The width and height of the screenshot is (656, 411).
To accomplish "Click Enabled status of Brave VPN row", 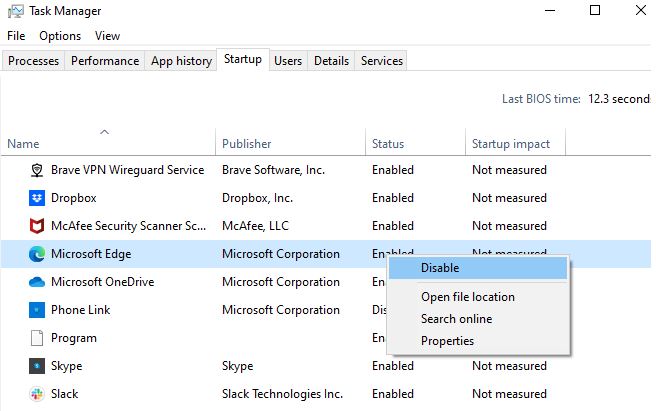I will click(x=393, y=170).
